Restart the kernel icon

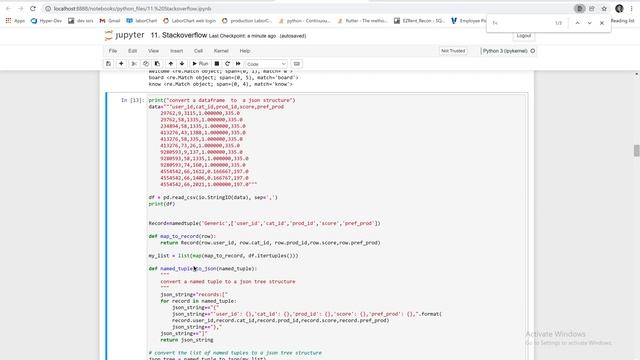[227, 64]
